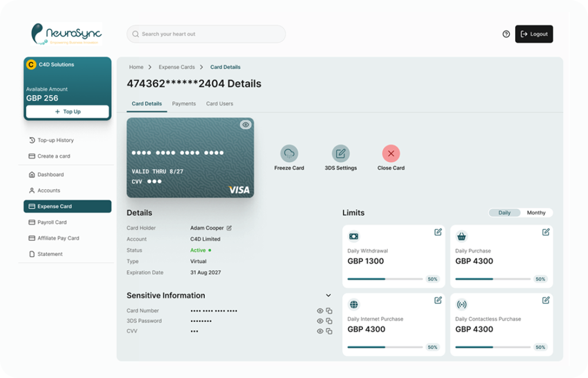Reveal card details with eye on card
The image size is (588, 378).
point(246,125)
